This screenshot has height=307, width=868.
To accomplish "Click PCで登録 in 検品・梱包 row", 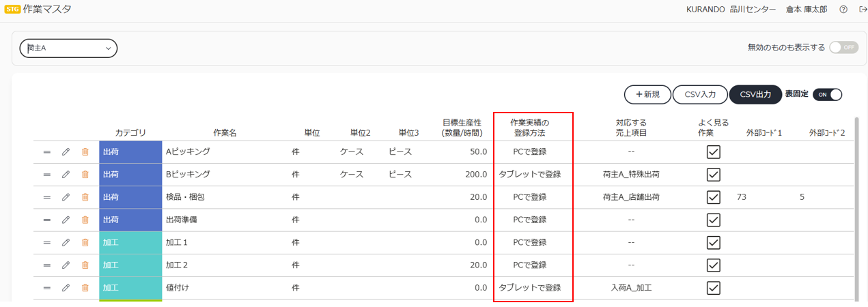I will [530, 197].
